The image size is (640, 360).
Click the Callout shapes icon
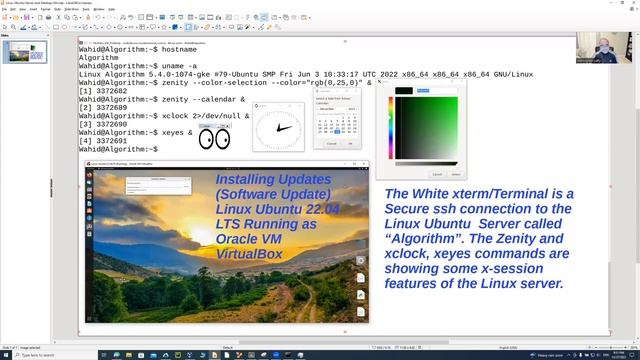[x=153, y=27]
